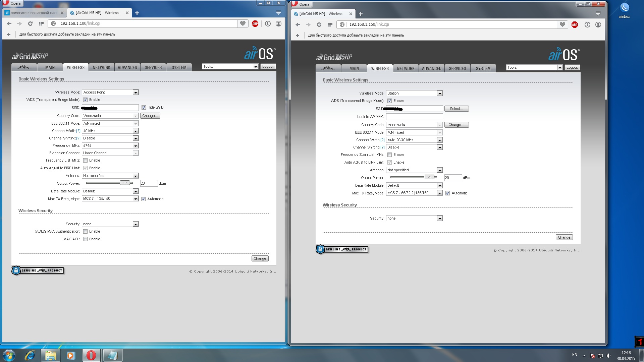Reload the 192.168.1.100 page

[30, 23]
